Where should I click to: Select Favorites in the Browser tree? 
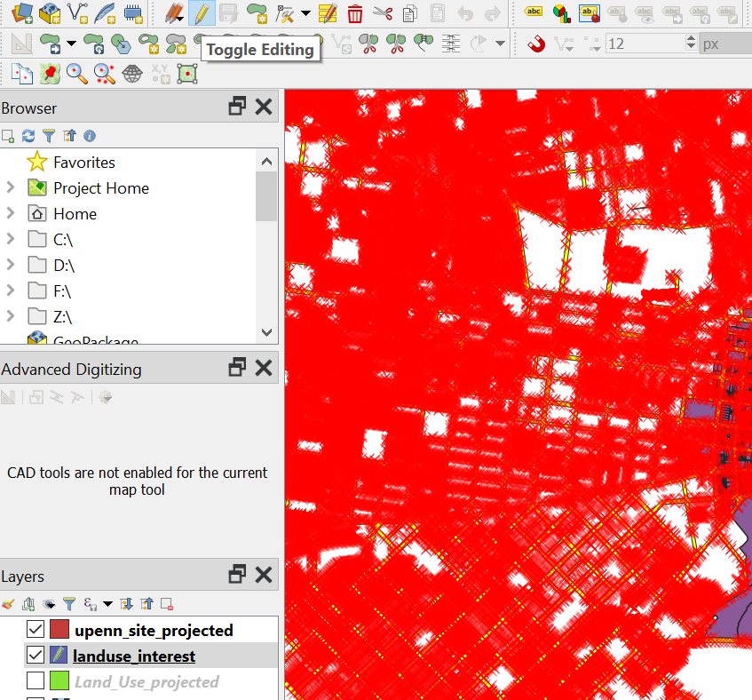pos(83,162)
